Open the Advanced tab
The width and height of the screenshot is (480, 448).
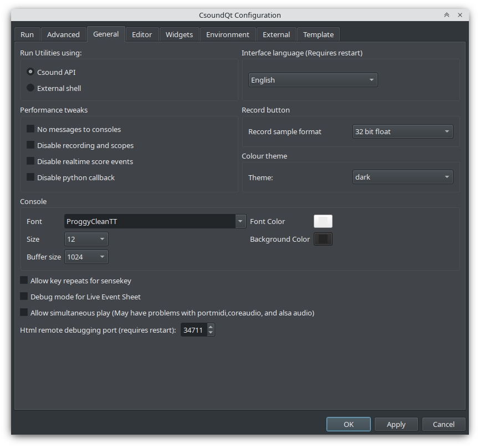point(63,34)
